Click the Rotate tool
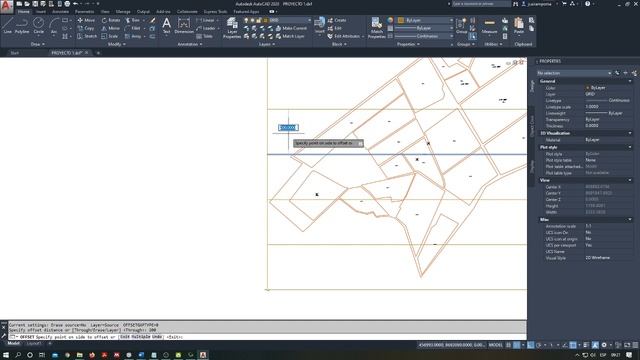Screen dimensions: 640x360 click(111, 20)
